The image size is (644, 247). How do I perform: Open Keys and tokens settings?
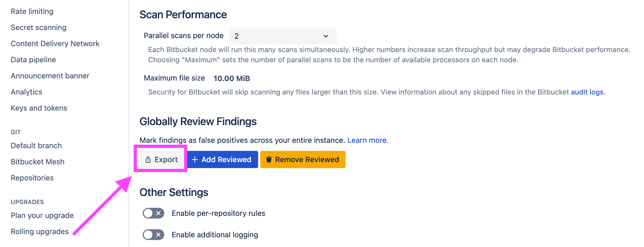[x=39, y=108]
